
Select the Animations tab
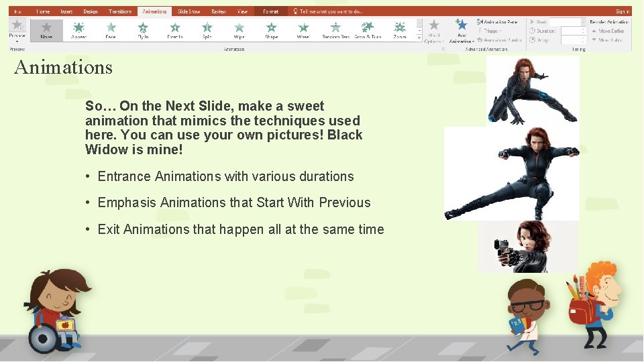(x=154, y=11)
